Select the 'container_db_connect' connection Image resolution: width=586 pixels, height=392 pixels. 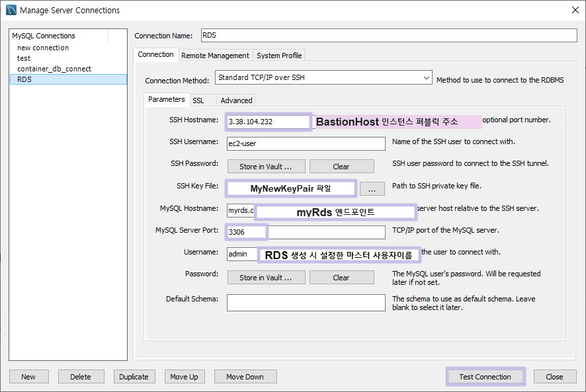pos(68,69)
